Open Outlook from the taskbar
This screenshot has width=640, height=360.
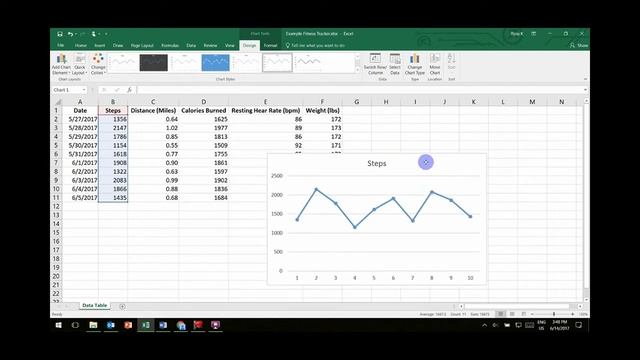coord(111,325)
